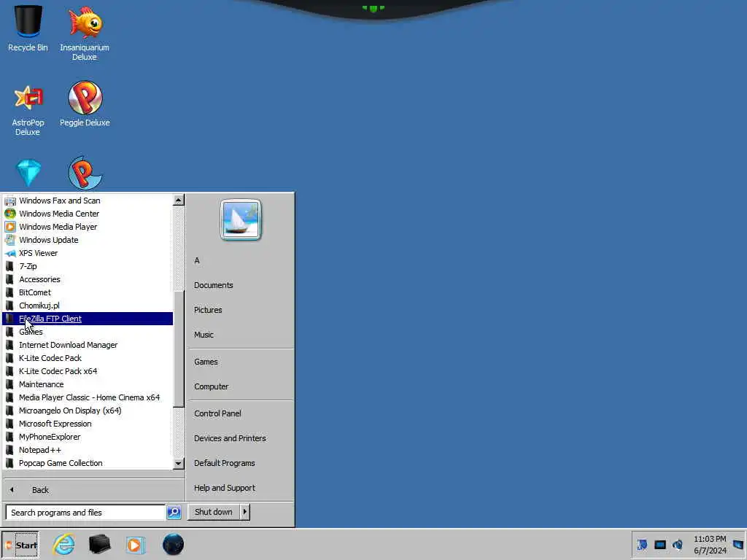Open Help and Support
Viewport: 747px width, 560px height.
point(241,488)
